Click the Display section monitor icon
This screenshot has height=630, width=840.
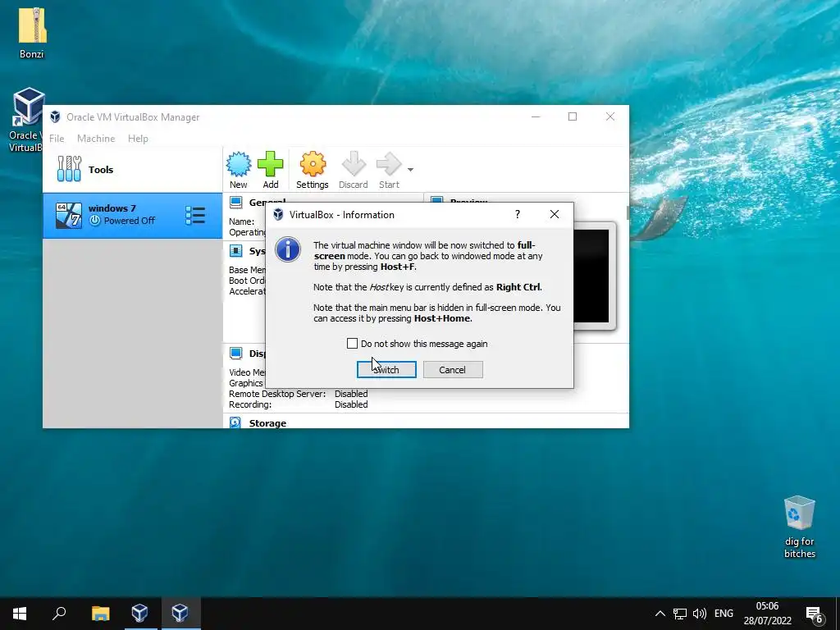click(x=235, y=353)
